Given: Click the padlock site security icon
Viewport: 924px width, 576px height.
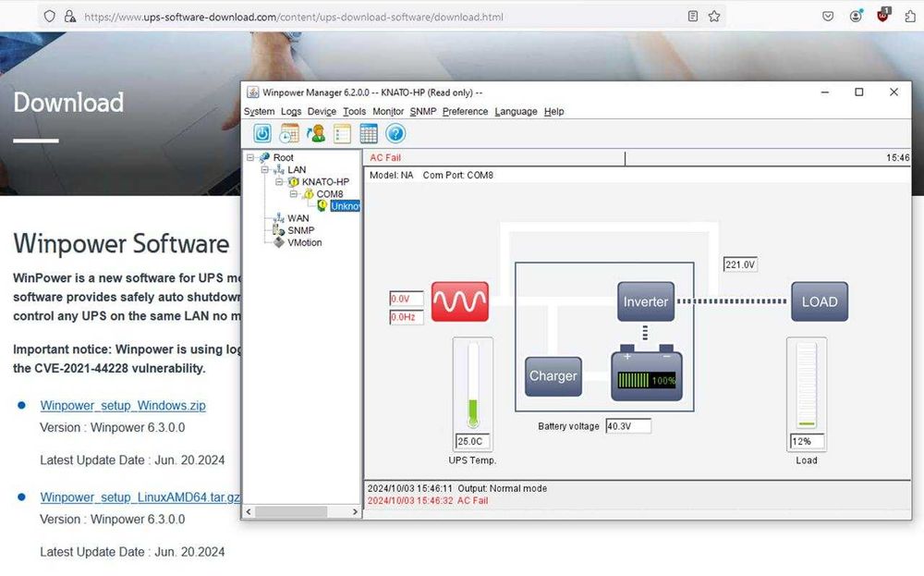Looking at the screenshot, I should [x=69, y=17].
